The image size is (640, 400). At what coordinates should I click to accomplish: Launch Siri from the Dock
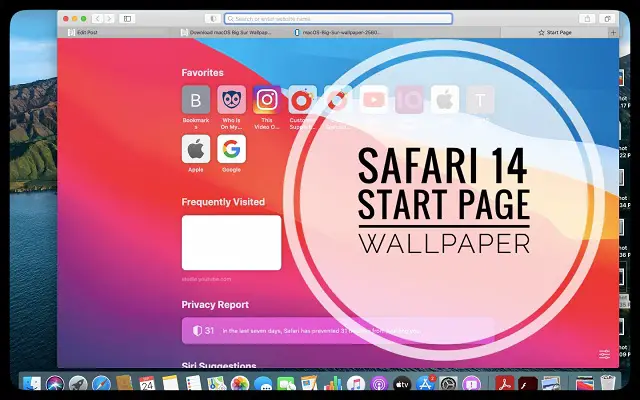[x=55, y=384]
